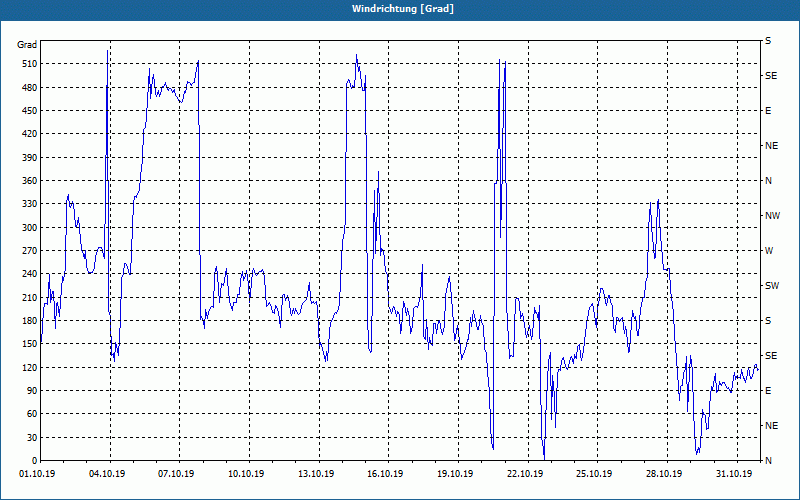Image resolution: width=800 pixels, height=500 pixels.
Task: Click the 30 value on the y-axis
Action: [32, 437]
